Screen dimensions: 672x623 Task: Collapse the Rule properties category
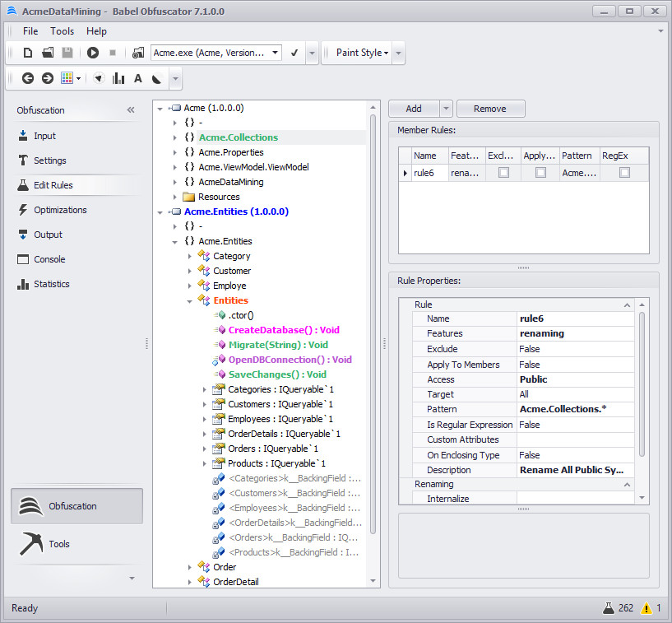[627, 305]
